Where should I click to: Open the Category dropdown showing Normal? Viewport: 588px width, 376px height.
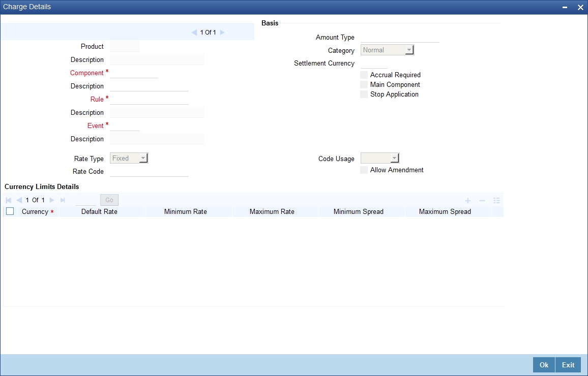click(388, 50)
